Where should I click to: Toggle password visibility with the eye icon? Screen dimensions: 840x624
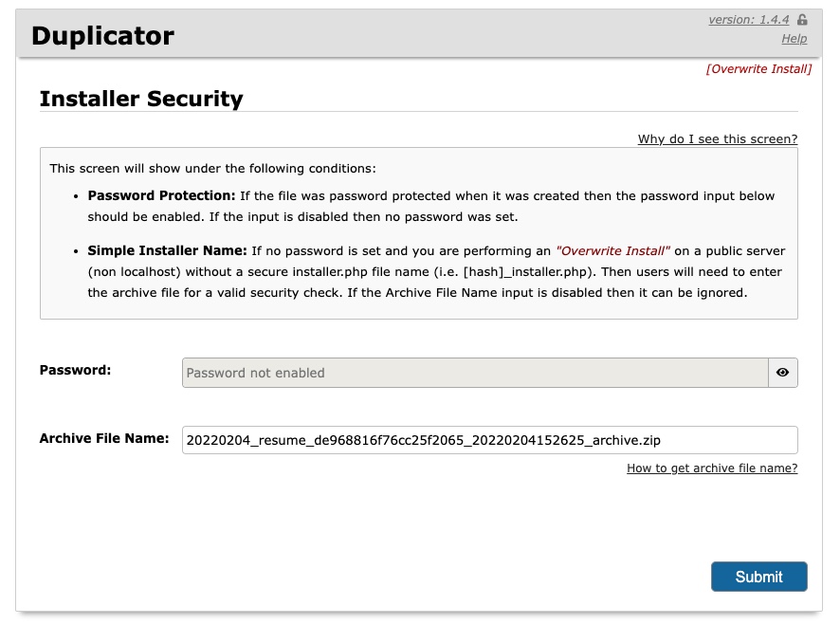click(x=783, y=373)
